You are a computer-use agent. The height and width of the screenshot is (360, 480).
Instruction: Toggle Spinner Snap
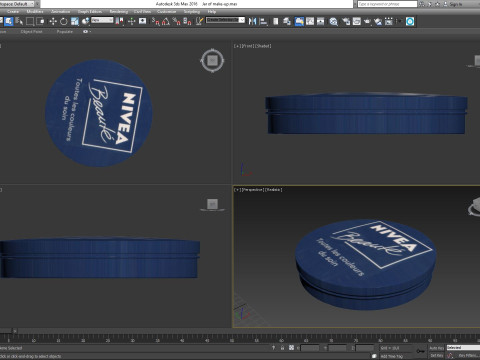[187, 21]
